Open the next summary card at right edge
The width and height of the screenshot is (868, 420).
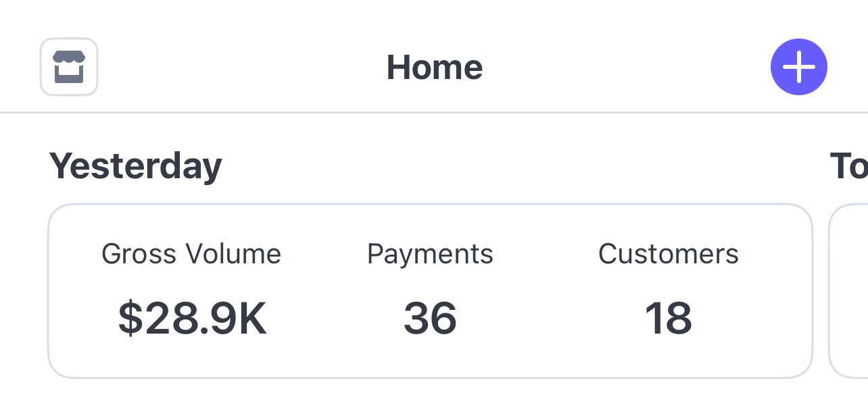pos(848,291)
